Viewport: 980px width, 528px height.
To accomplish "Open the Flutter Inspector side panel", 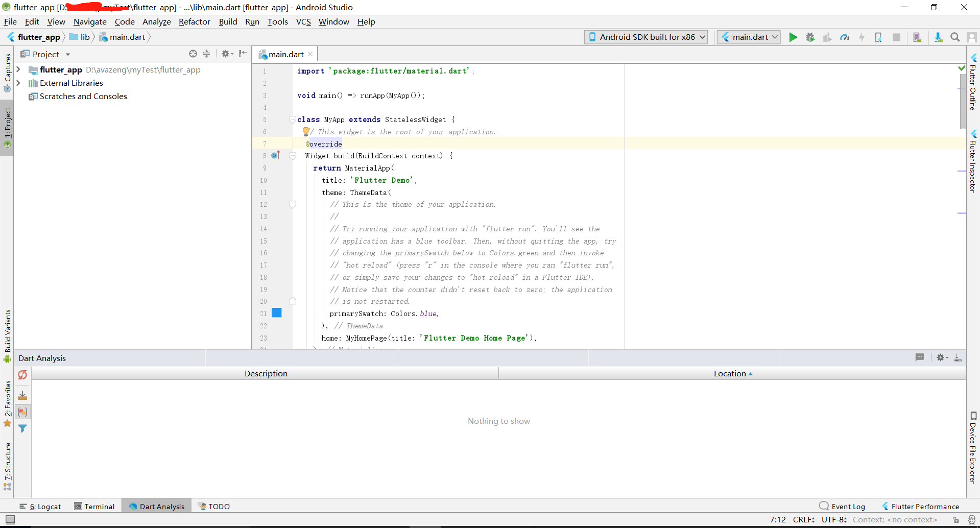I will pyautogui.click(x=973, y=161).
